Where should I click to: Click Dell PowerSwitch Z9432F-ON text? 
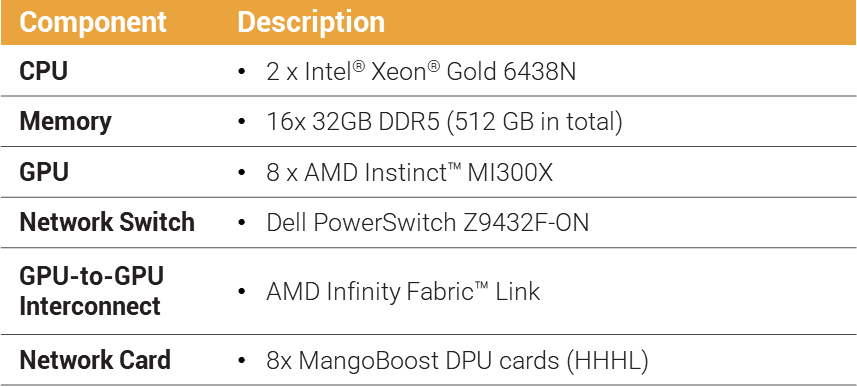[427, 222]
